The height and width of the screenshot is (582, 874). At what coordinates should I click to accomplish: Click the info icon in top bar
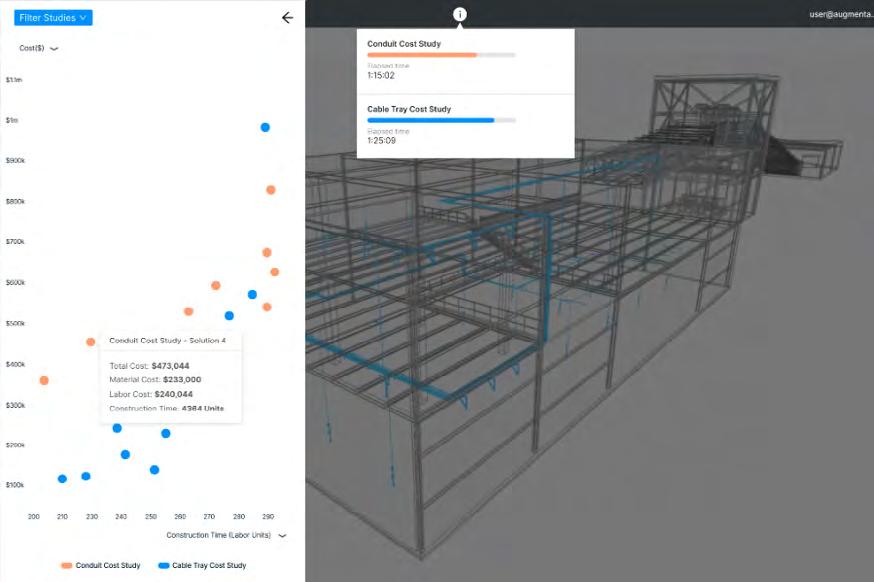[460, 14]
